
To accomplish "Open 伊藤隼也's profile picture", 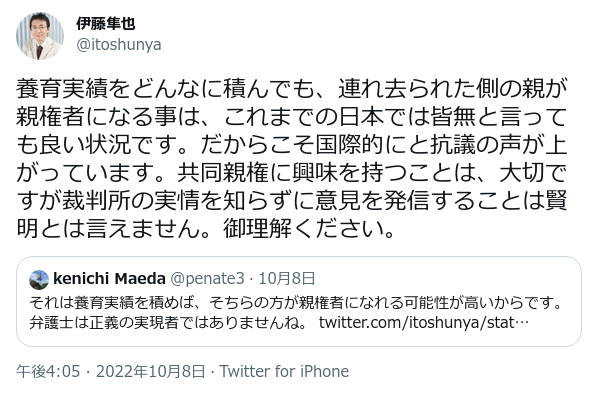I will pyautogui.click(x=40, y=36).
